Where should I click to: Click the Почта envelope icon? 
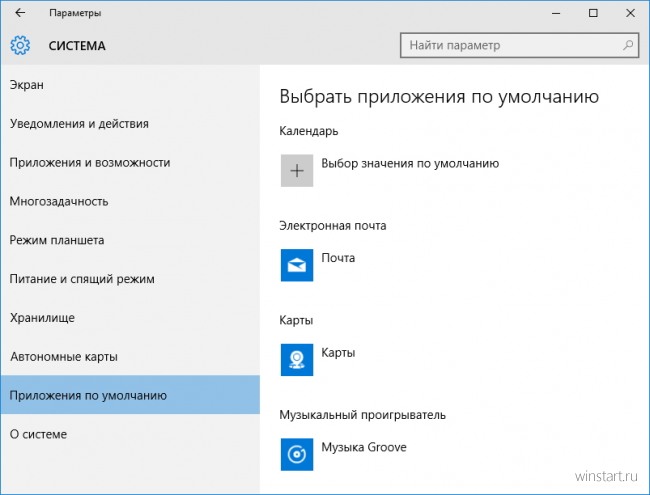click(297, 265)
